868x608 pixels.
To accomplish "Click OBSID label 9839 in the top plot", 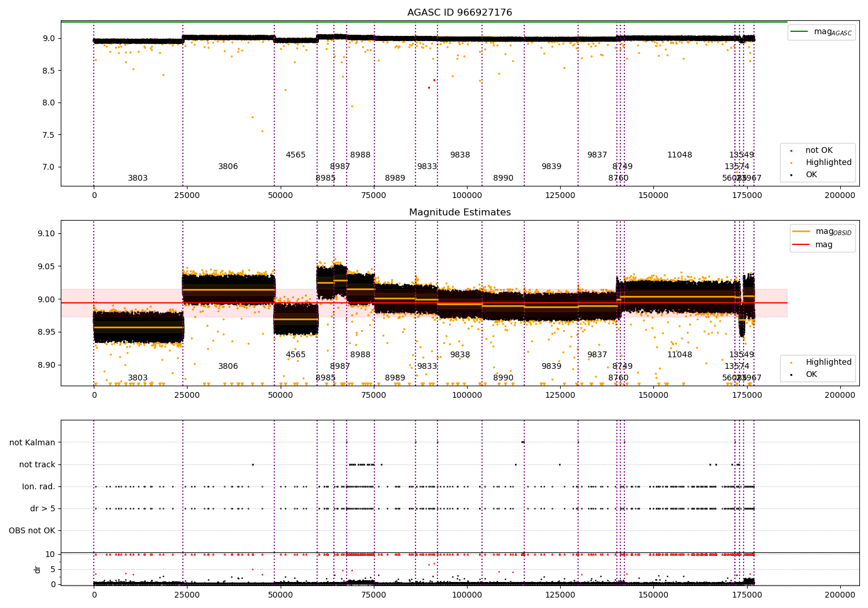I will (551, 167).
